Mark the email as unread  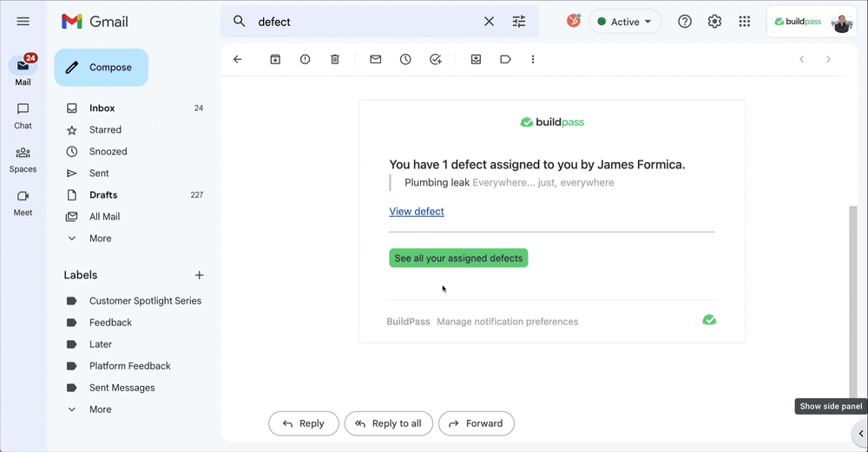click(x=375, y=59)
